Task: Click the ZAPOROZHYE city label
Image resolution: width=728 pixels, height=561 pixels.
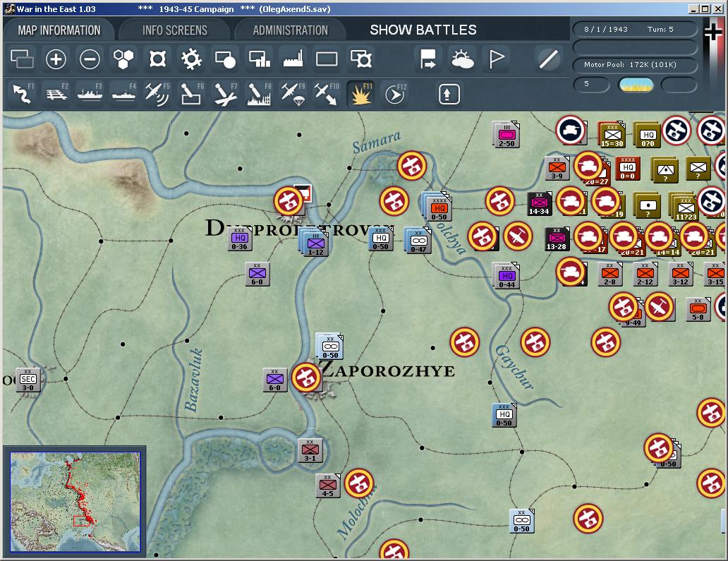Action: (x=387, y=370)
